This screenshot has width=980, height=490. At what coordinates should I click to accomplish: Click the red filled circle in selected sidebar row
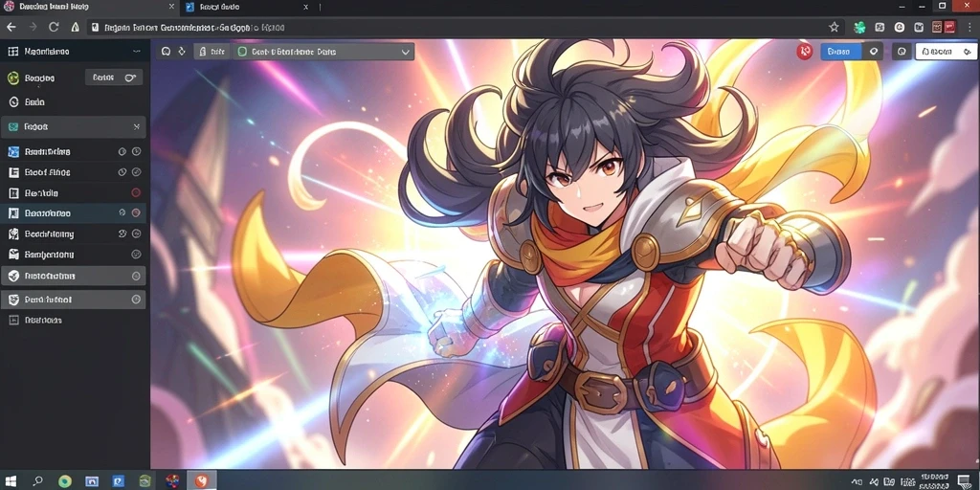click(136, 213)
